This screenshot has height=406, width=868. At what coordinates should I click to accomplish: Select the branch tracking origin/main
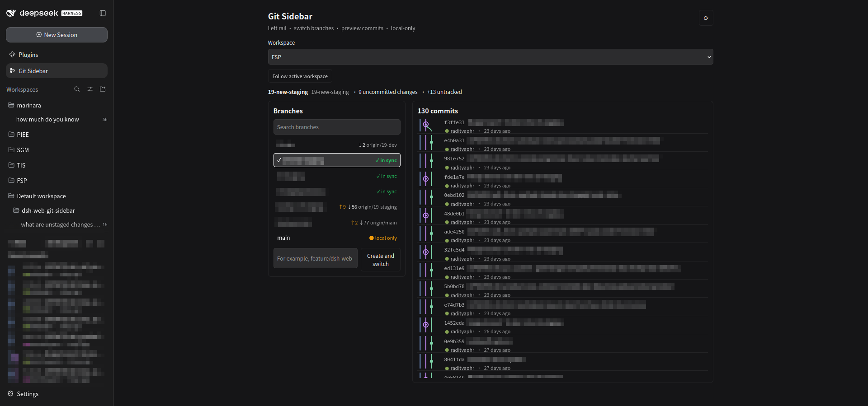tap(337, 223)
